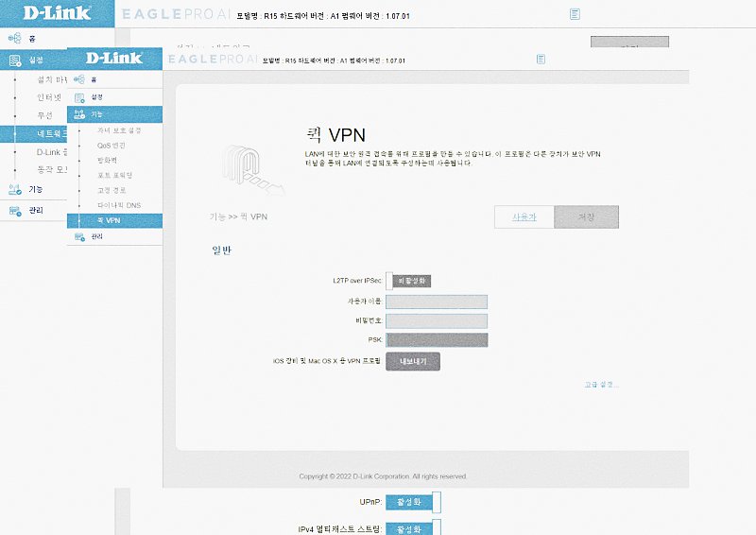The image size is (756, 535).
Task: Click the 관리 management icon in the front sidebar
Action: (79, 236)
